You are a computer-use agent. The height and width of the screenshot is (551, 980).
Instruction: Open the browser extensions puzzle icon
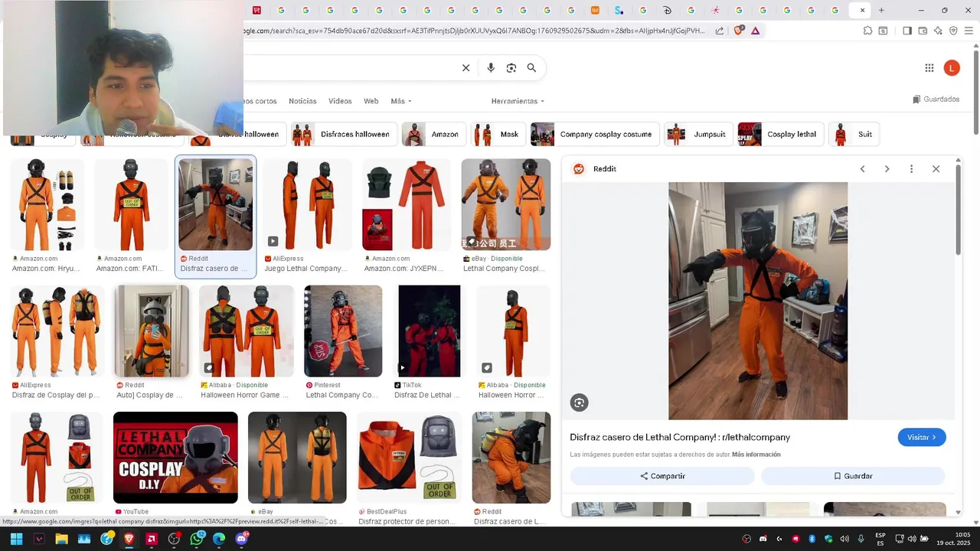867,31
